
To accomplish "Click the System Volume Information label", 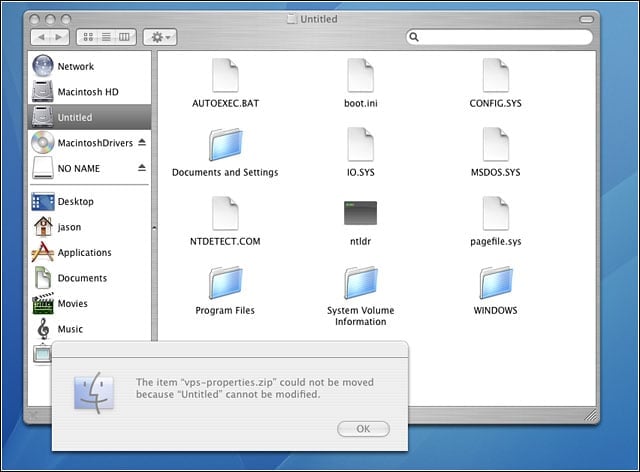I will click(x=360, y=316).
